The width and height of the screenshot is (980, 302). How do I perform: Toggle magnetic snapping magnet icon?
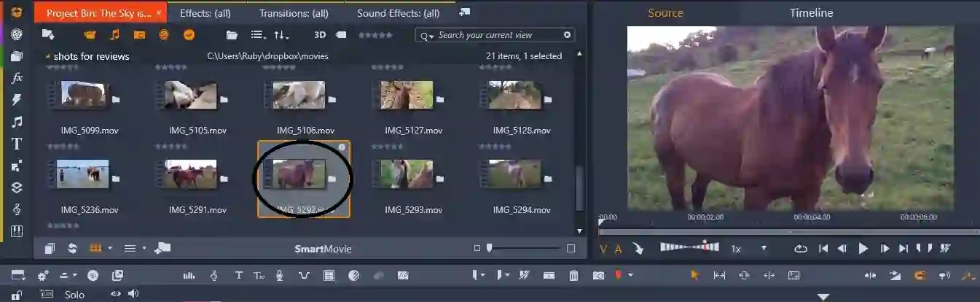pos(919,276)
